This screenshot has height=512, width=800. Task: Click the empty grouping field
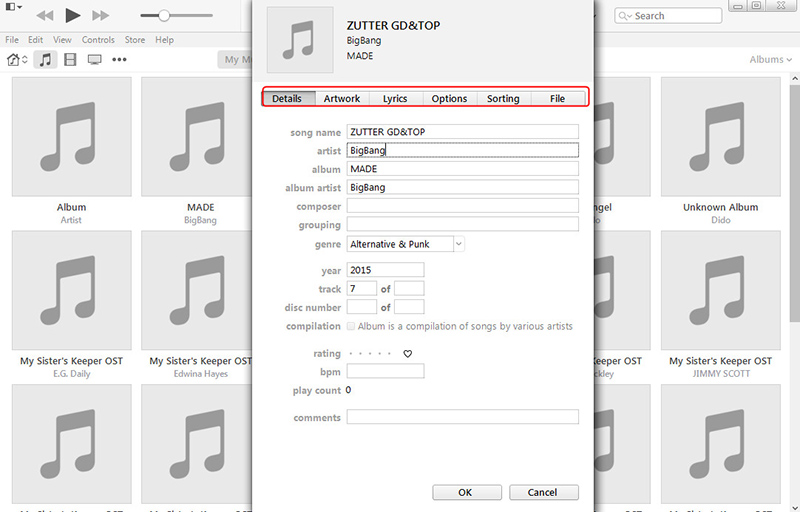(x=463, y=224)
